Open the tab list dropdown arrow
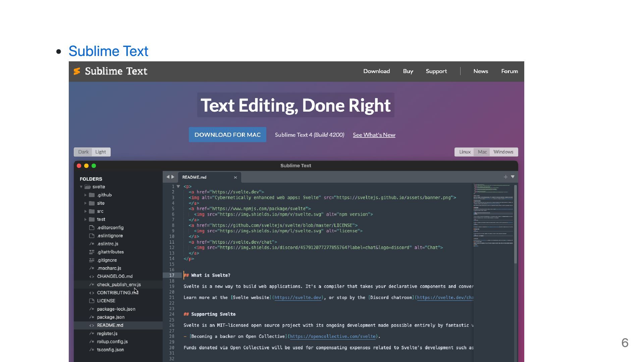 click(513, 177)
